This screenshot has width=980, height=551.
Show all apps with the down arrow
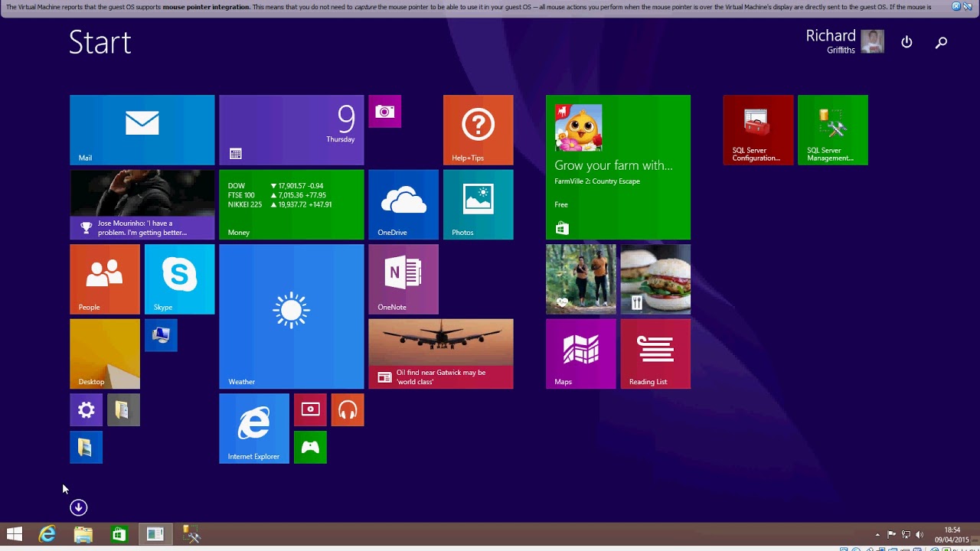point(78,507)
